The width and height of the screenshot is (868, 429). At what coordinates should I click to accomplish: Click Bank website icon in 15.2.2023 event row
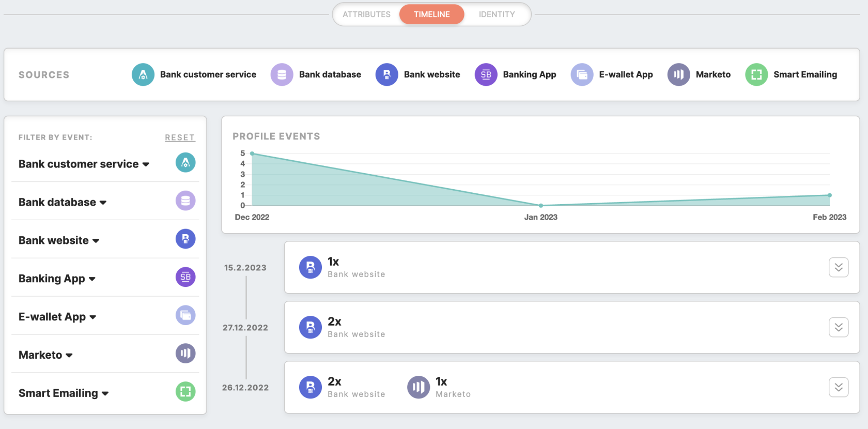coord(311,267)
